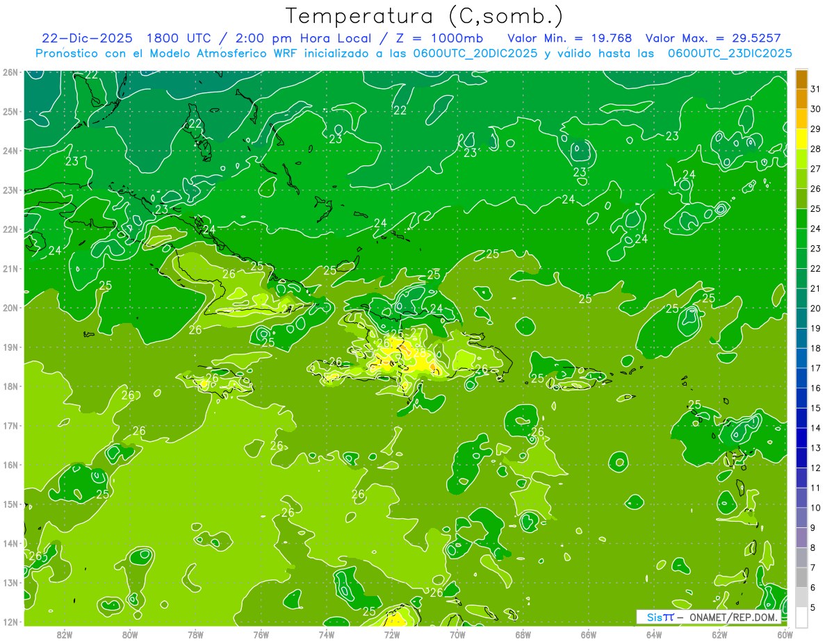Viewport: 834px width, 644px height.
Task: Click the orange colorbar swatch between 30 and 31
Action: (802, 99)
